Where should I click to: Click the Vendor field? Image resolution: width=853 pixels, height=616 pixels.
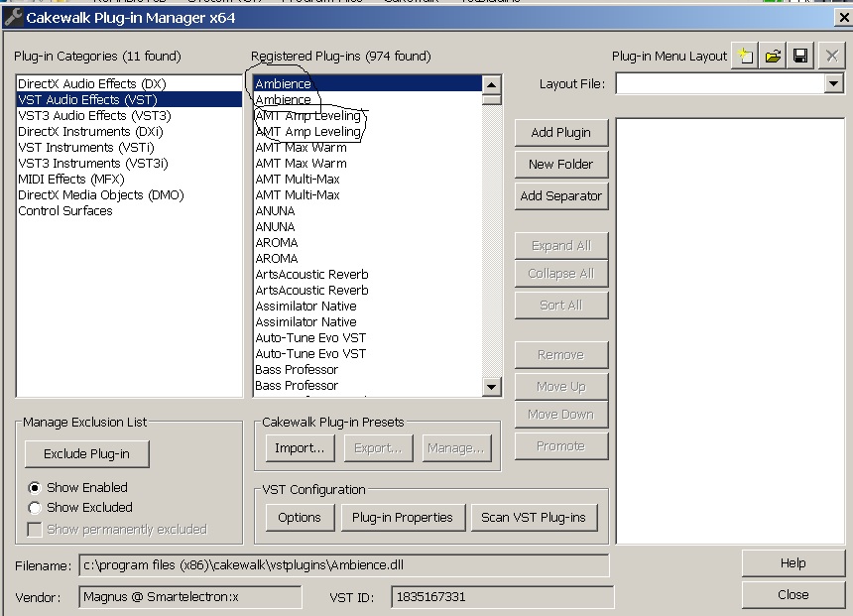[189, 597]
